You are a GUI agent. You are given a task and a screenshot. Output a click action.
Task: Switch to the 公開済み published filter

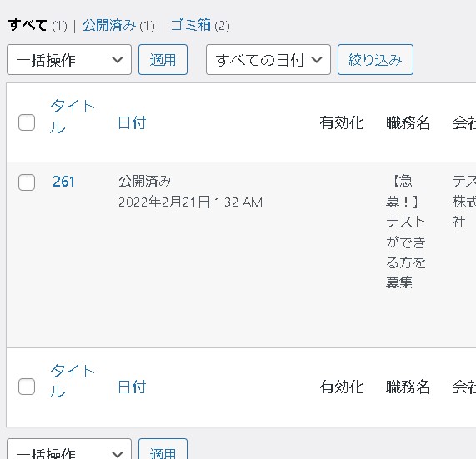tap(109, 25)
